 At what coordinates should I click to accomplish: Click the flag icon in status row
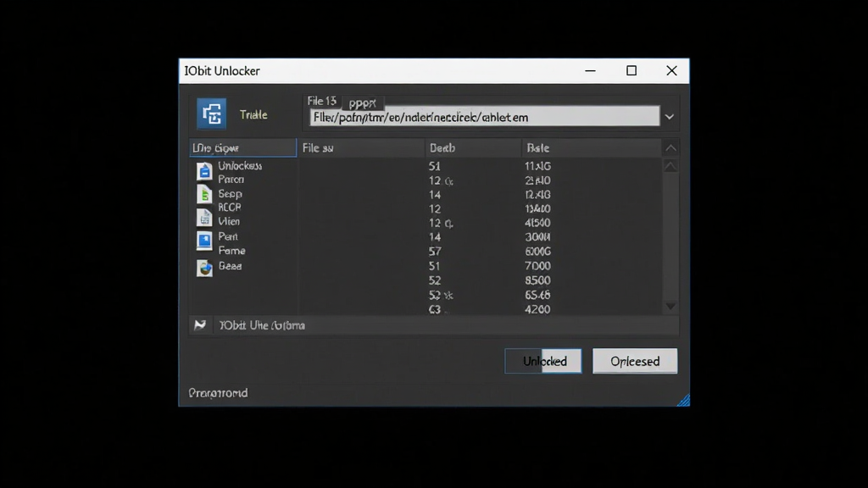point(200,325)
